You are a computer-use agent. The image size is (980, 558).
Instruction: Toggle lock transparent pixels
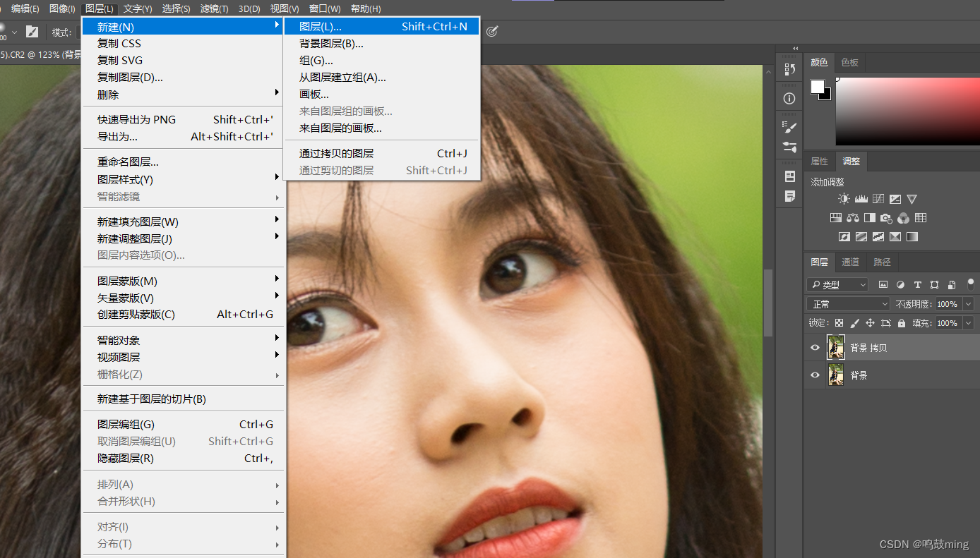click(839, 323)
